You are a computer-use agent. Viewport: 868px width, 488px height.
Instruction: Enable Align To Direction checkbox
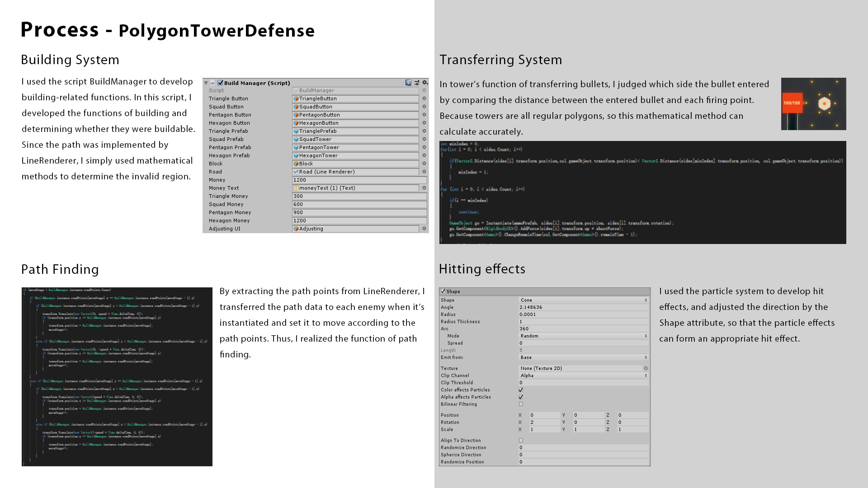pos(521,441)
